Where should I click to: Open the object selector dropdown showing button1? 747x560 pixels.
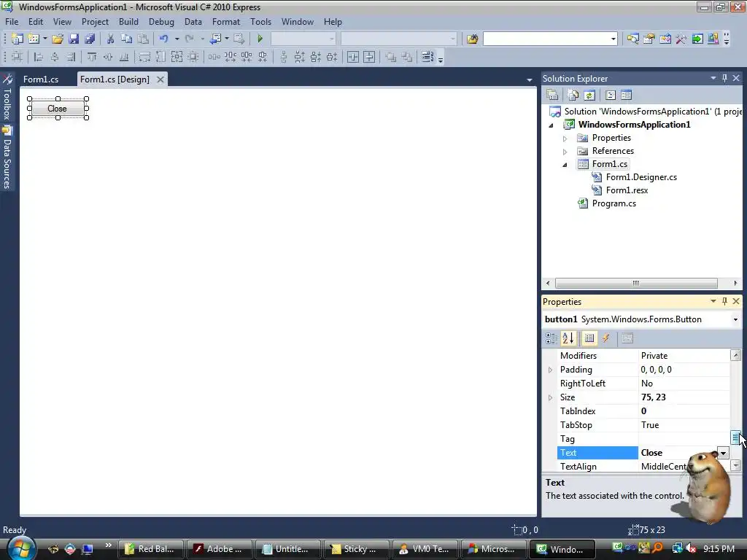coord(735,319)
